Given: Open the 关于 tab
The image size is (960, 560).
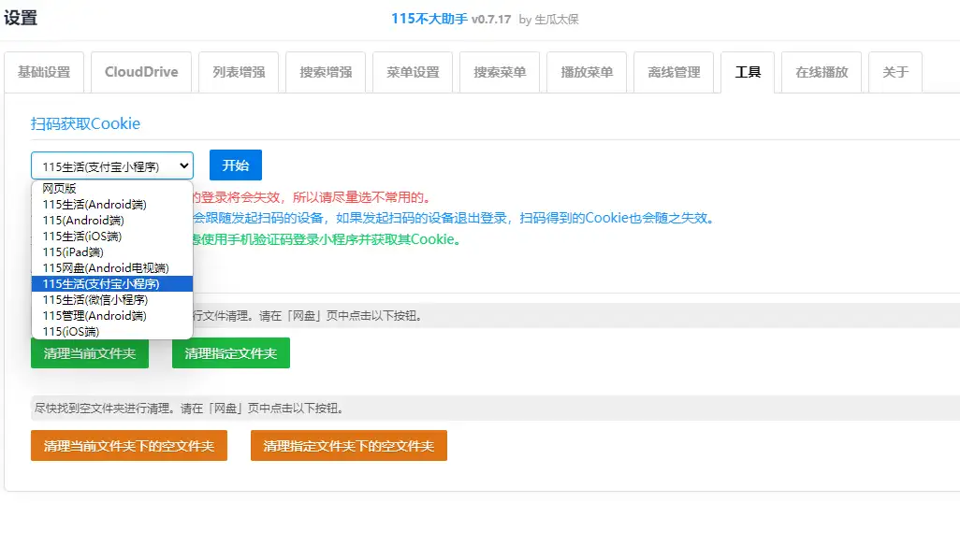Looking at the screenshot, I should (895, 71).
